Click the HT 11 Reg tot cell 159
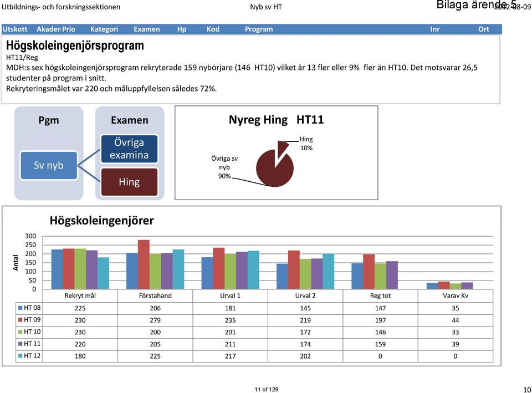 tap(380, 344)
